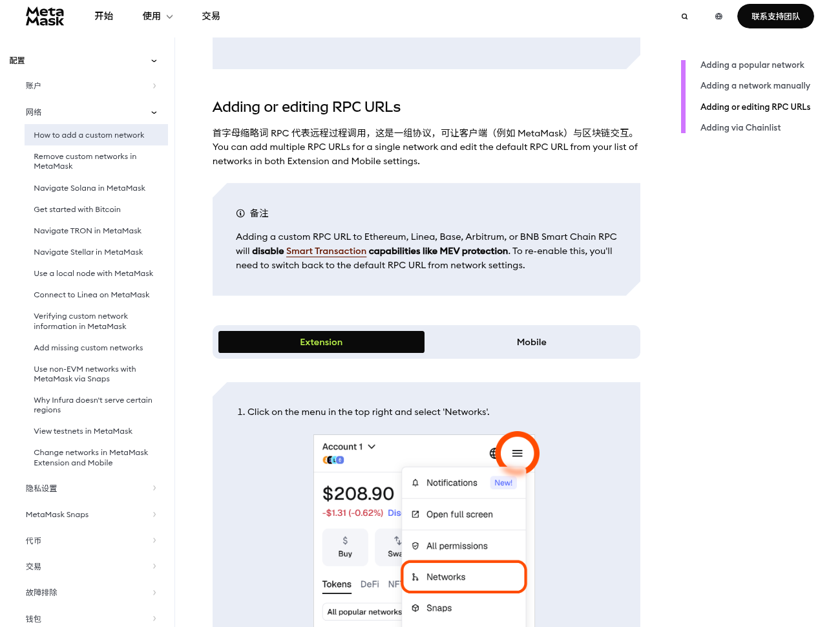Click the Open full screen icon
Image resolution: width=840 pixels, height=627 pixels.
(415, 515)
